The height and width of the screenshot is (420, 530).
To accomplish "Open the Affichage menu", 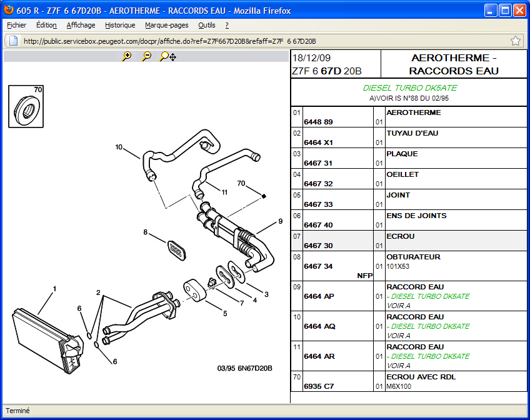I will 81,25.
